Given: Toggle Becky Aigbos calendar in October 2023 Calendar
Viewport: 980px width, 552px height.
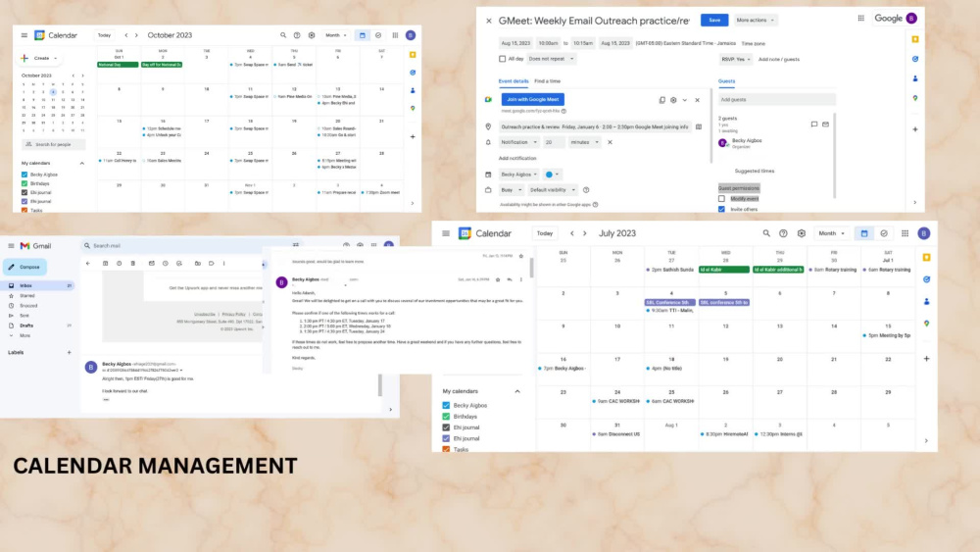Looking at the screenshot, I should (x=24, y=175).
